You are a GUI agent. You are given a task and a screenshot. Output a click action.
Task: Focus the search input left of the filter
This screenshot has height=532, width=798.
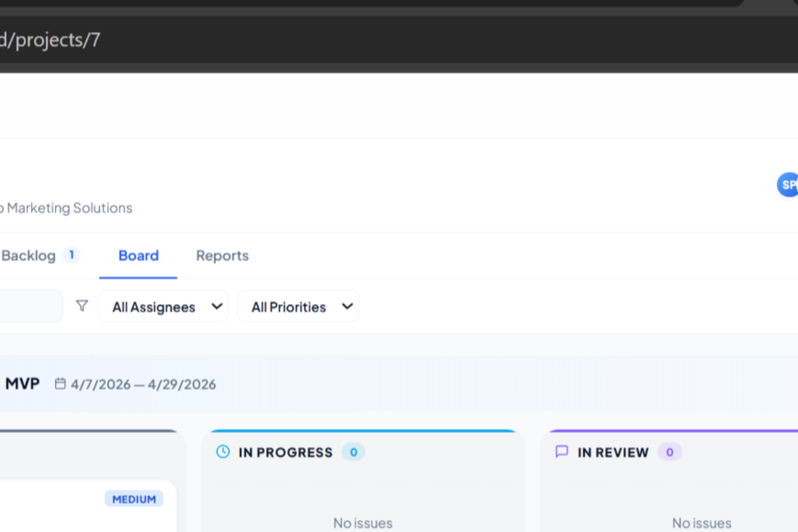click(31, 306)
